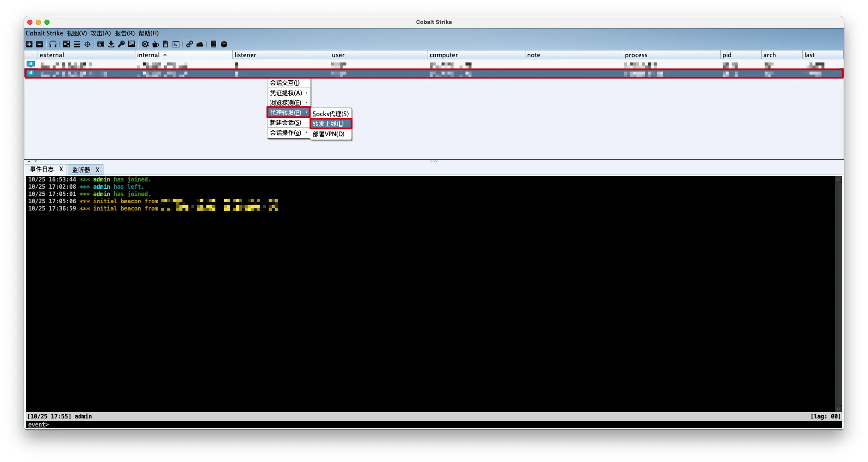Open the screenshots picture icon

132,44
